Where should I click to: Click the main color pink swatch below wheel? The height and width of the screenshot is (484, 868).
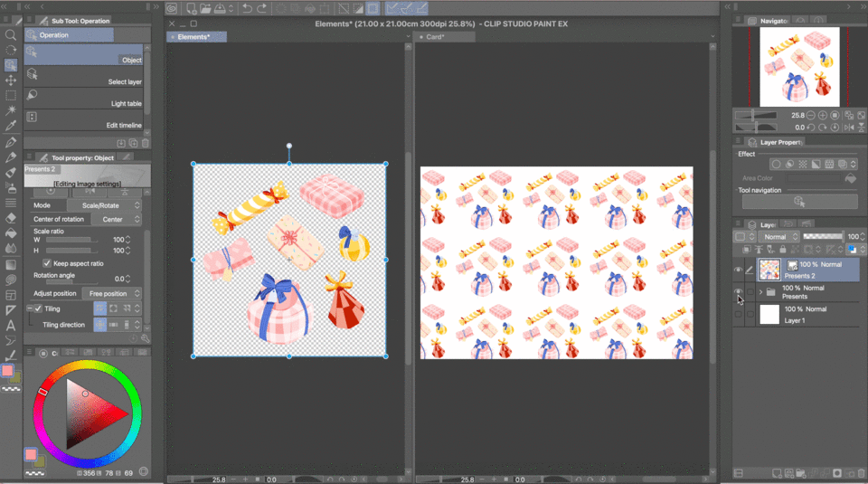(31, 455)
